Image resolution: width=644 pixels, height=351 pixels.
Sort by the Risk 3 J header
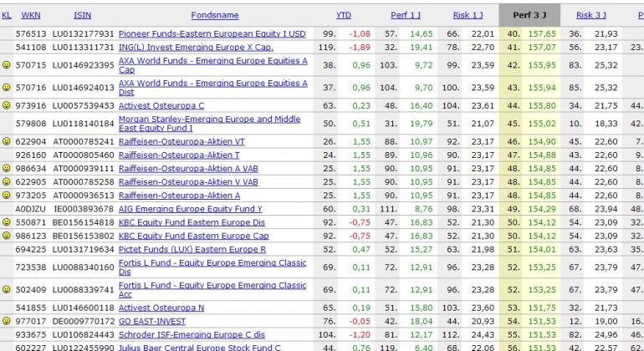click(591, 15)
